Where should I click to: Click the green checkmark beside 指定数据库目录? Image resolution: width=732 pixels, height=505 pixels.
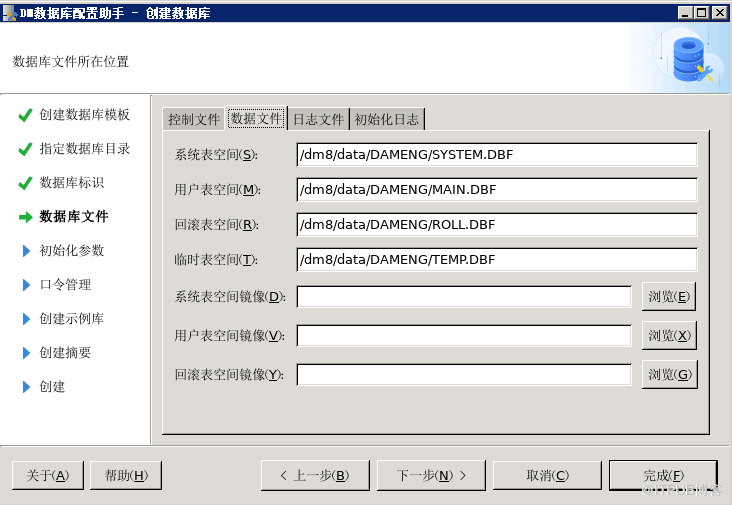click(25, 149)
